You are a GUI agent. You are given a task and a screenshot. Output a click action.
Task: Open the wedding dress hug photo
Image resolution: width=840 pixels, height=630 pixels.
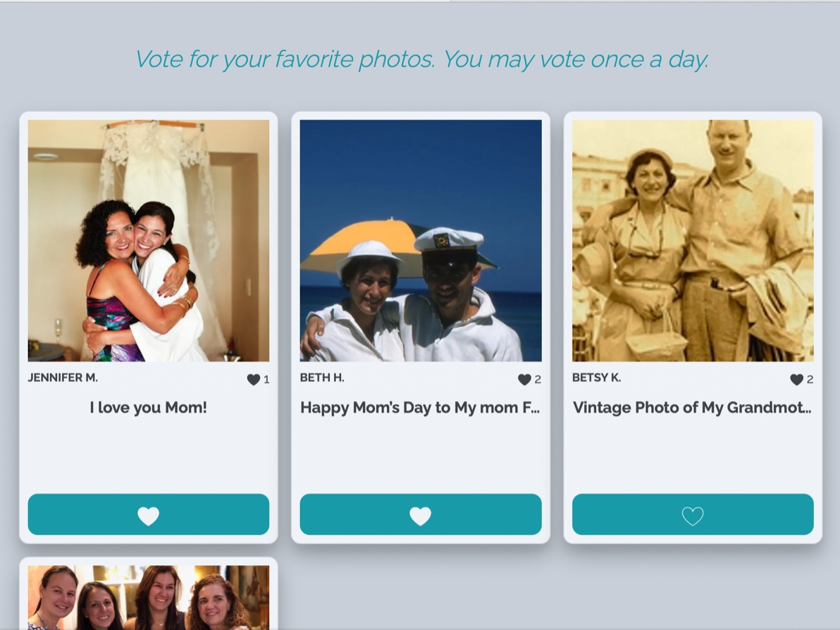point(148,240)
